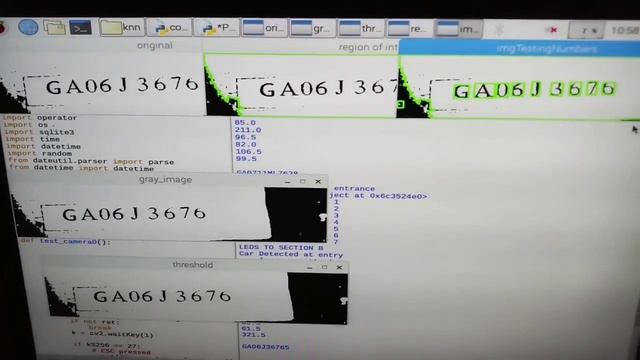Close the threshold window
Viewport: 640px width, 360px height.
click(x=339, y=268)
